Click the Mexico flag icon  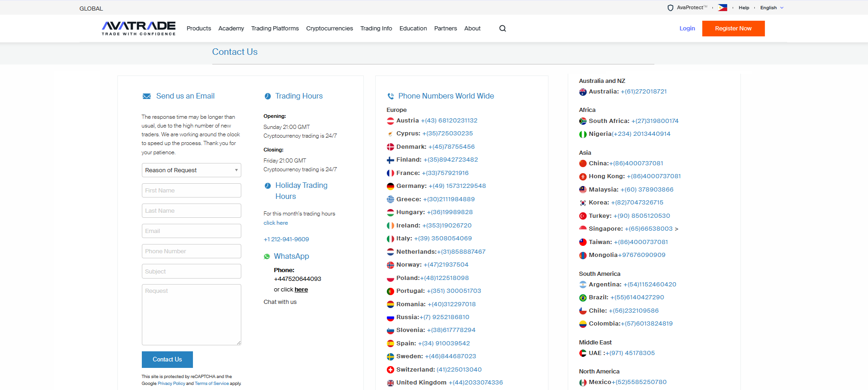(583, 383)
